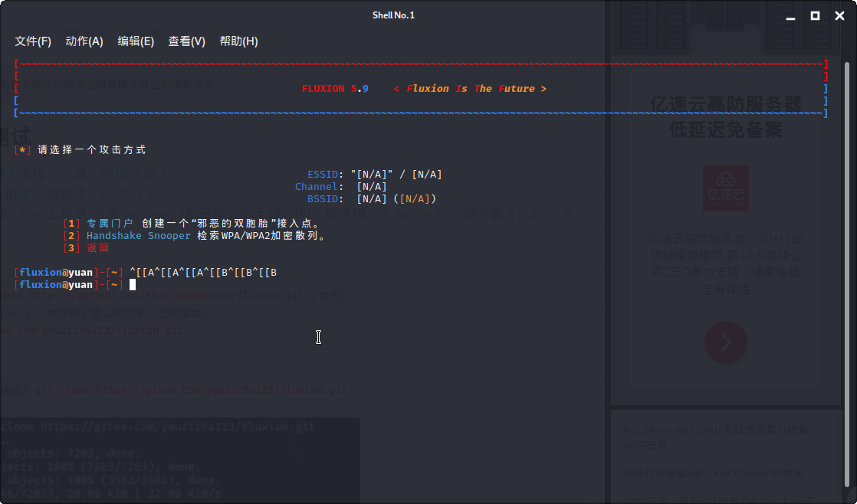Click option [2] Handshake Snooper line

(195, 236)
